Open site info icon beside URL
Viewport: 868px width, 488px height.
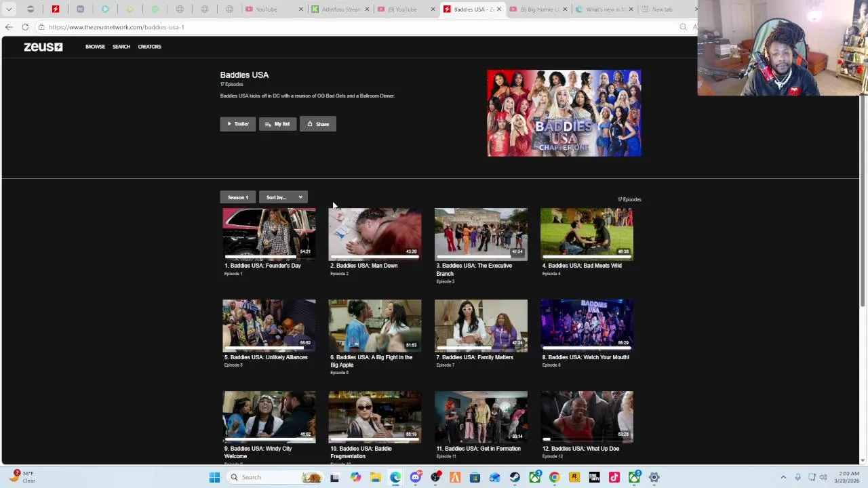pyautogui.click(x=41, y=27)
